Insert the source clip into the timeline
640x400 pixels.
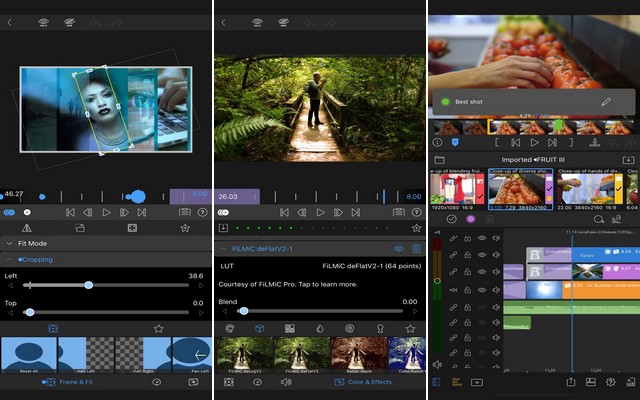[595, 142]
